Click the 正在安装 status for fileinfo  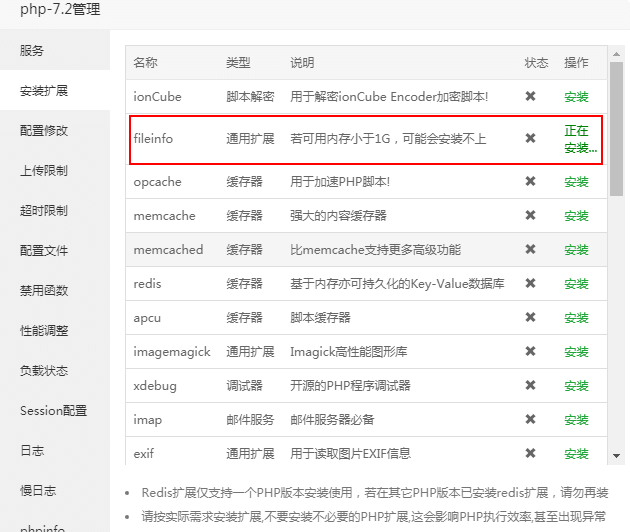click(x=579, y=139)
